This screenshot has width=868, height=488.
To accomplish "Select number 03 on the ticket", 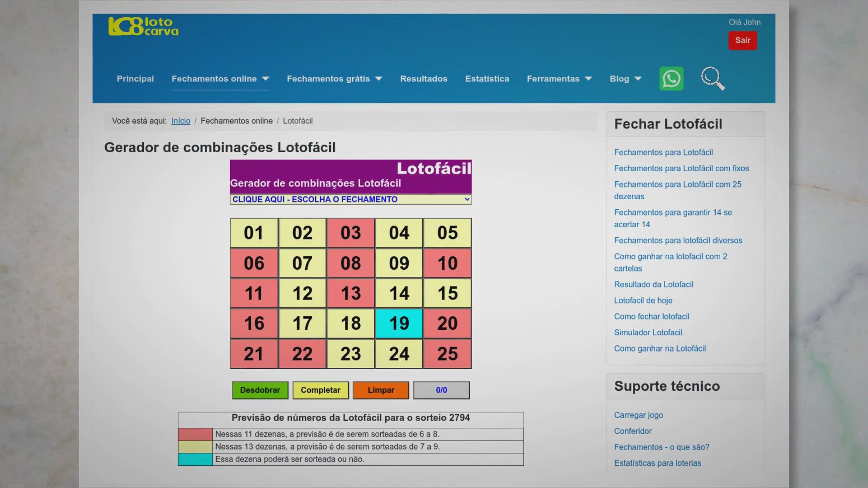I will [x=350, y=233].
